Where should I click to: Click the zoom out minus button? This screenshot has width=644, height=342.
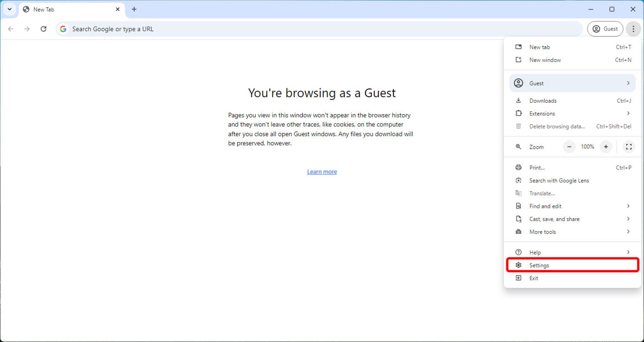pos(569,147)
